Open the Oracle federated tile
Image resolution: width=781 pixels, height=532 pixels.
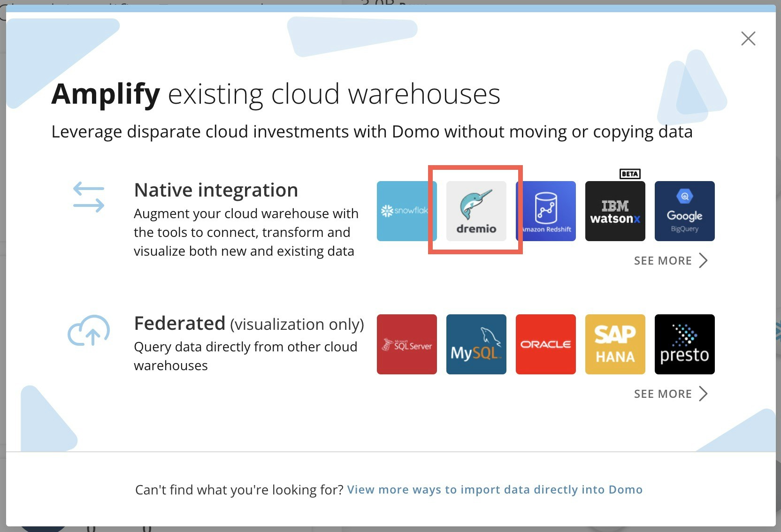[x=545, y=344]
